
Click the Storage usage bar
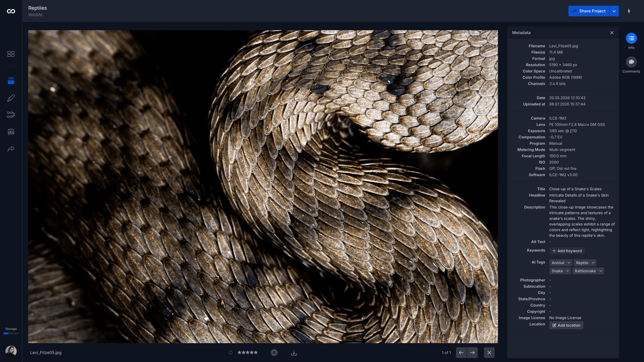tap(11, 333)
